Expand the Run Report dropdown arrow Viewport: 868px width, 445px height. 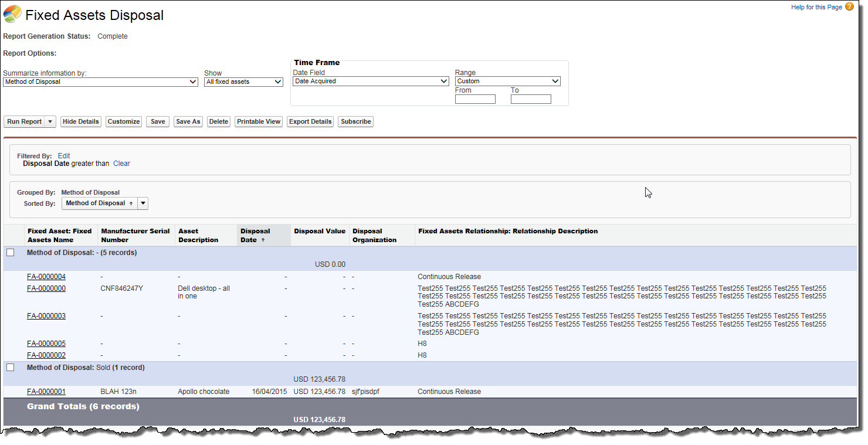50,121
